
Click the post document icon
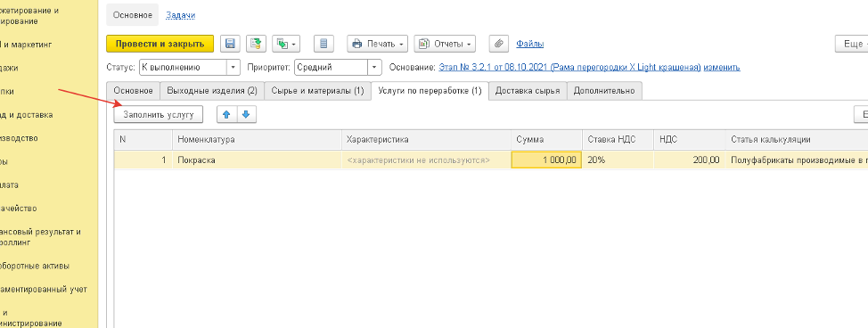(257, 44)
